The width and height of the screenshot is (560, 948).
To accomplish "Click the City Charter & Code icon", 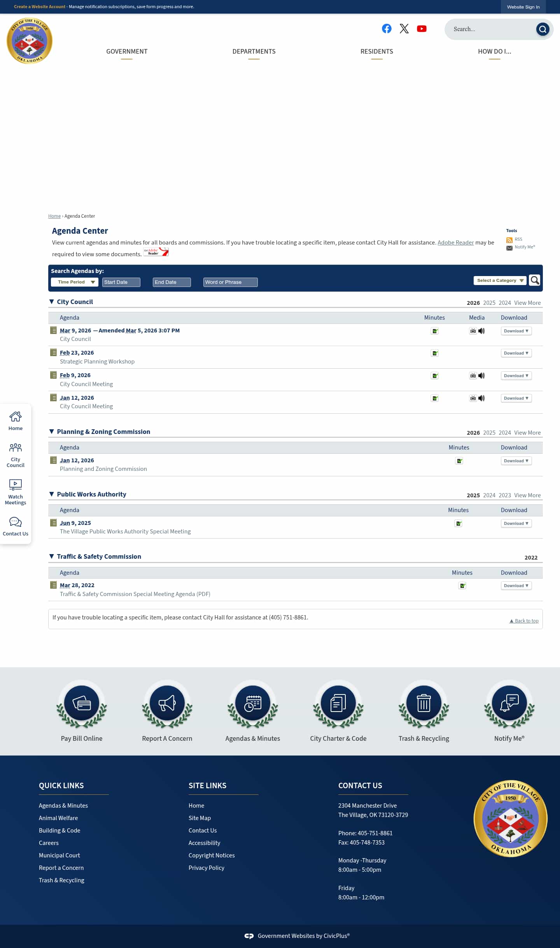I will tap(338, 703).
